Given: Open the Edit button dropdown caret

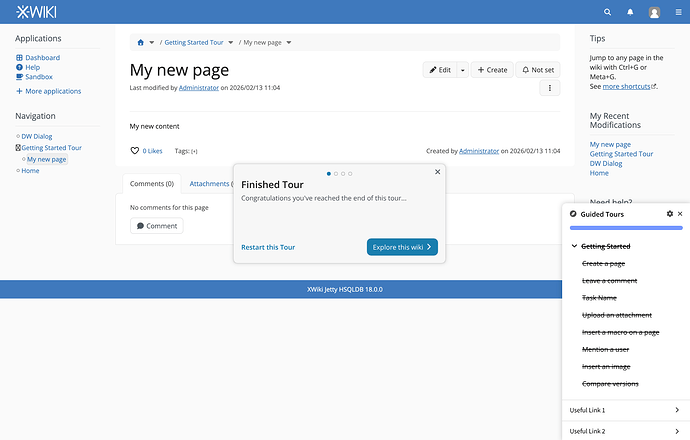Looking at the screenshot, I should click(x=462, y=70).
